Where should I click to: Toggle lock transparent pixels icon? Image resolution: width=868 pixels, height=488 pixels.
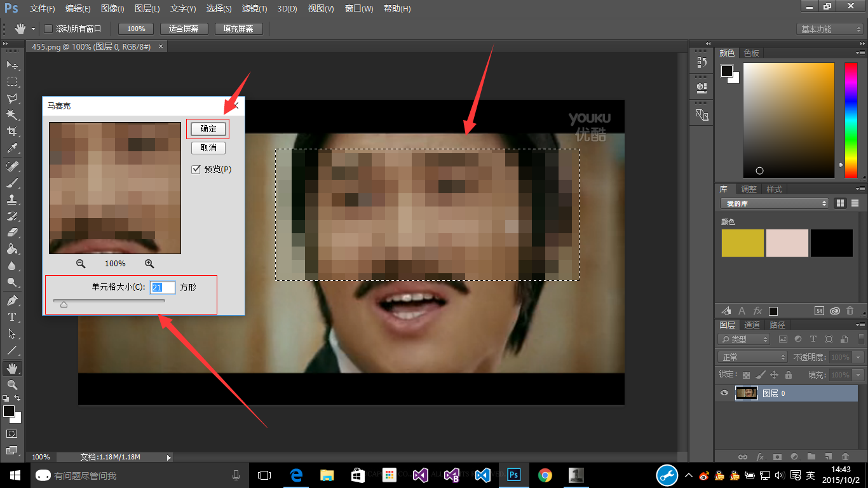[x=746, y=375]
